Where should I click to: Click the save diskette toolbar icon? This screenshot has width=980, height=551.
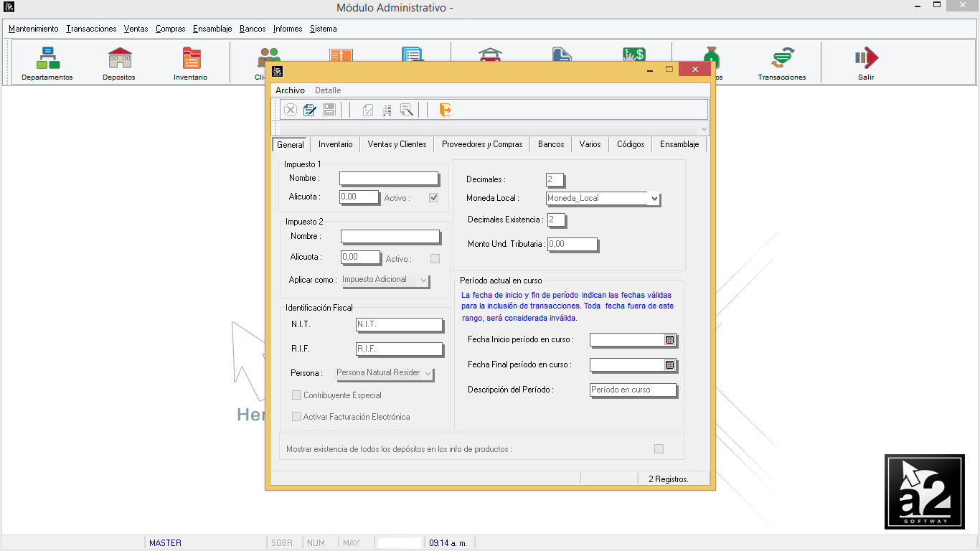click(x=329, y=110)
